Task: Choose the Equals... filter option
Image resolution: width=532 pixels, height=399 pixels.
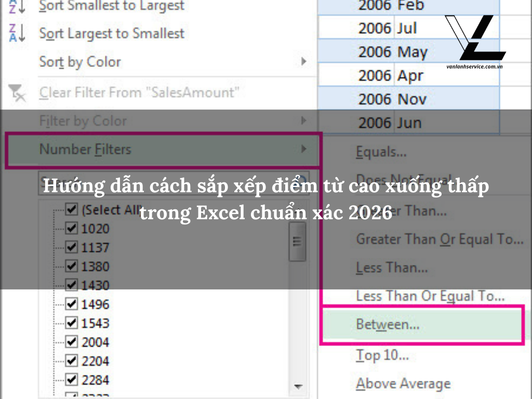Action: [381, 152]
